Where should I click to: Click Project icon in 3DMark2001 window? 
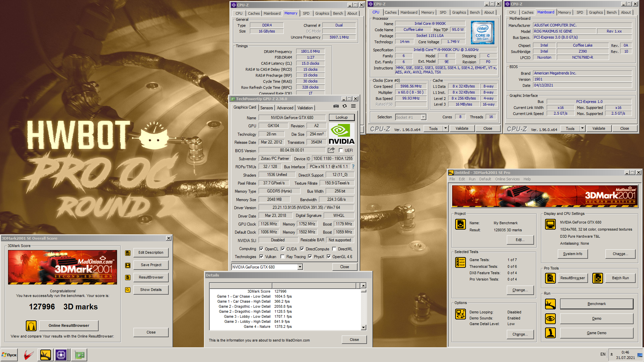point(461,224)
